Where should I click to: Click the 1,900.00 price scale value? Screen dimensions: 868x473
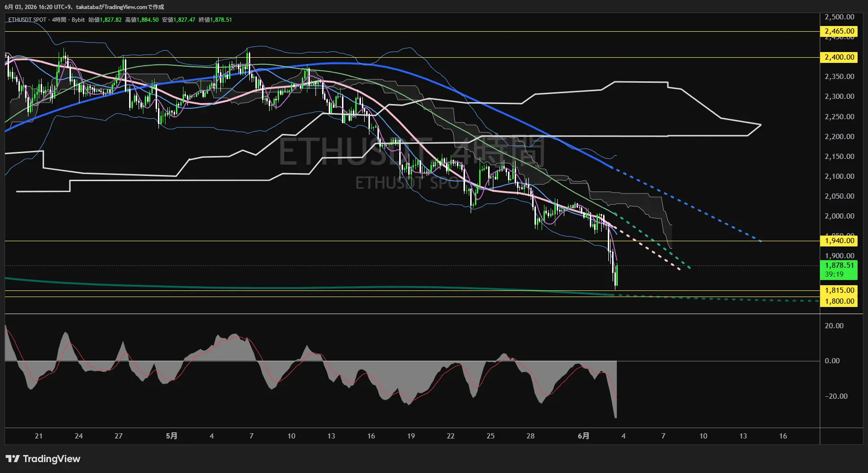point(839,256)
